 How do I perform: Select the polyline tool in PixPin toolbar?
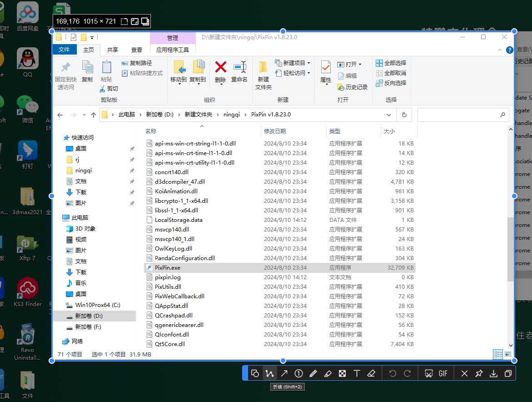pyautogui.click(x=270, y=373)
